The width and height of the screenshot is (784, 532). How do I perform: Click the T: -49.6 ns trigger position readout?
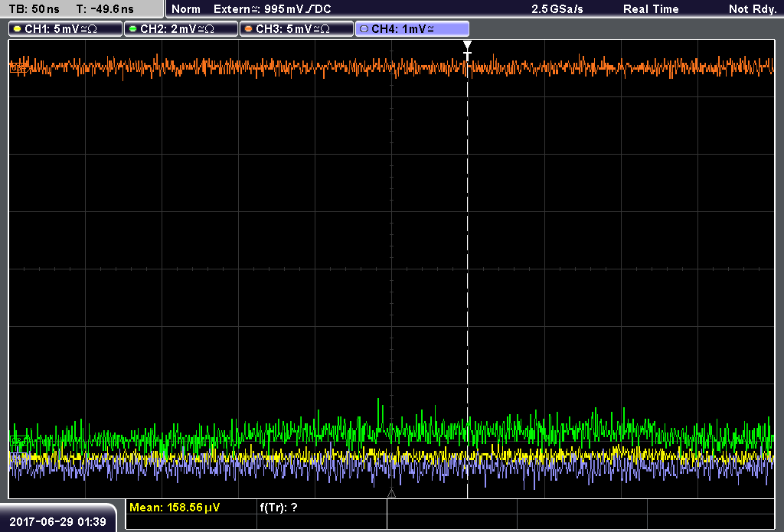tap(105, 9)
